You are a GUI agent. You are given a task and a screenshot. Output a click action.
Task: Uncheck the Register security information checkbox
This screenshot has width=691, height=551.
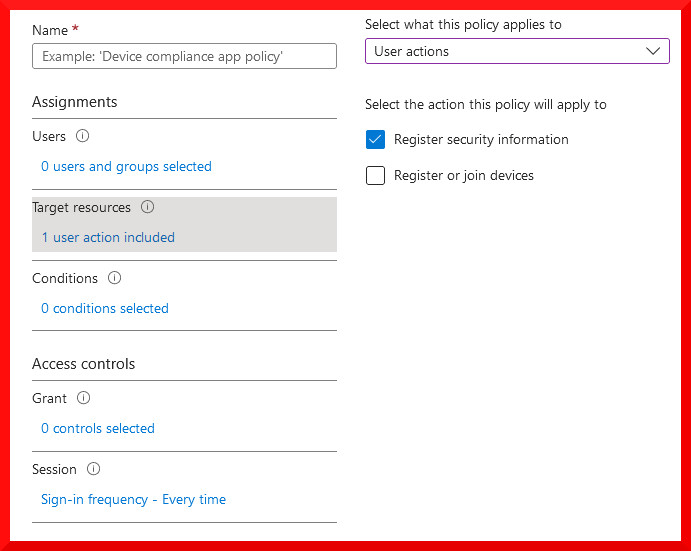376,140
